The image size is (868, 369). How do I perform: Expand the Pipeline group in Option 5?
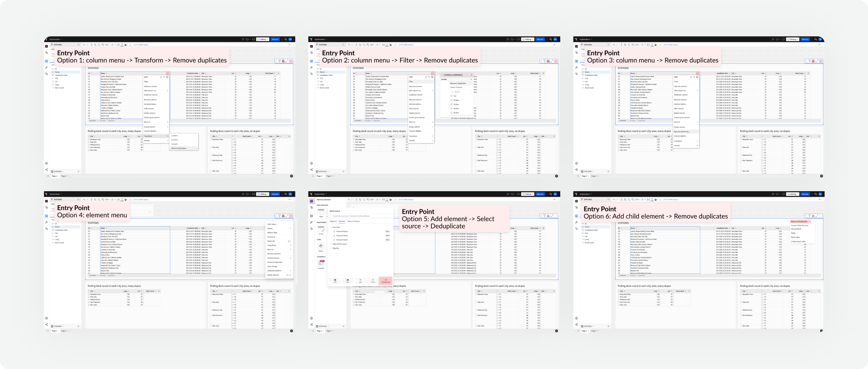click(331, 248)
